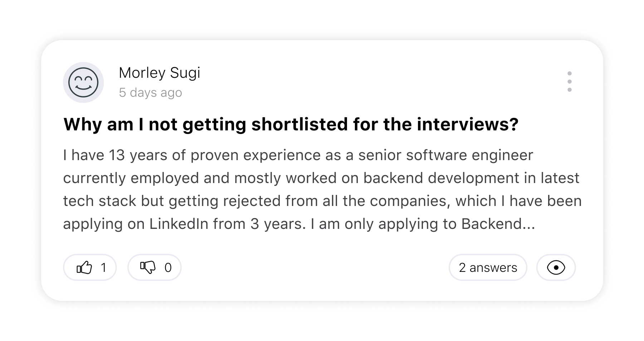This screenshot has height=341, width=644.
Task: Click the word "LinkedIn" in the post body
Action: point(179,224)
